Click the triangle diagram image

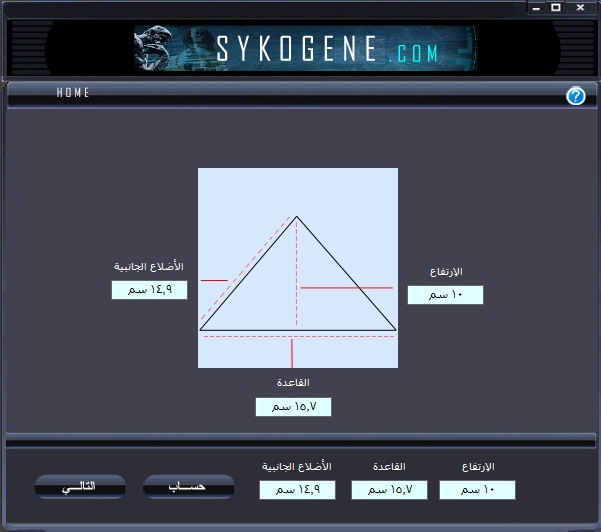297,267
